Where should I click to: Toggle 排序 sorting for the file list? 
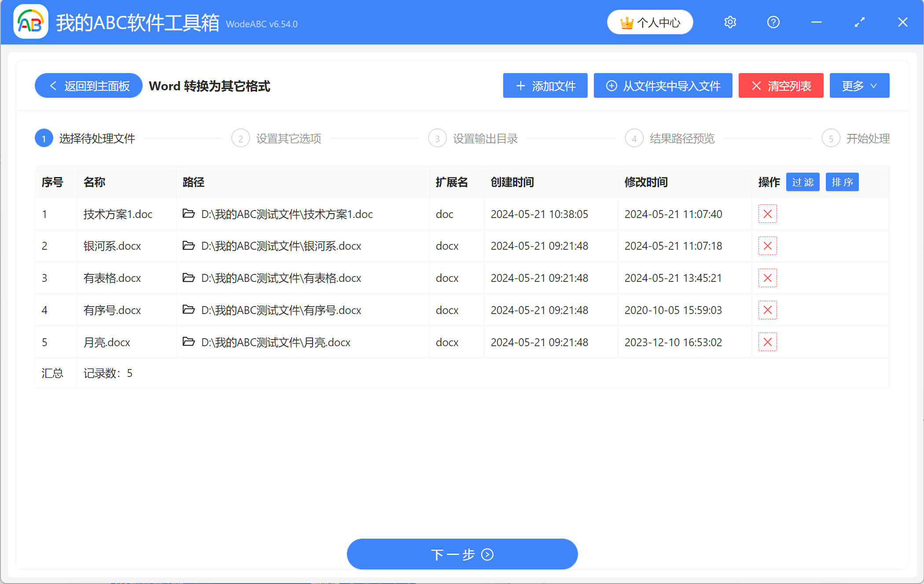[842, 182]
